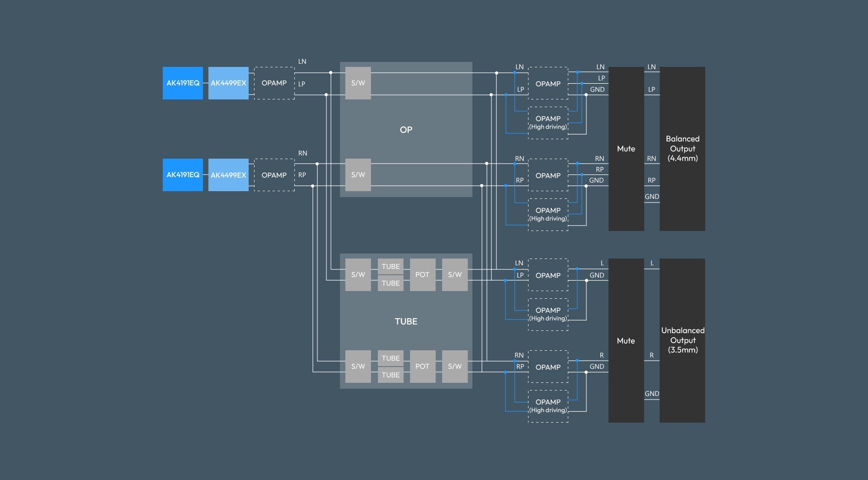The height and width of the screenshot is (480, 868).
Task: Select the upper POT block
Action: [x=422, y=275]
